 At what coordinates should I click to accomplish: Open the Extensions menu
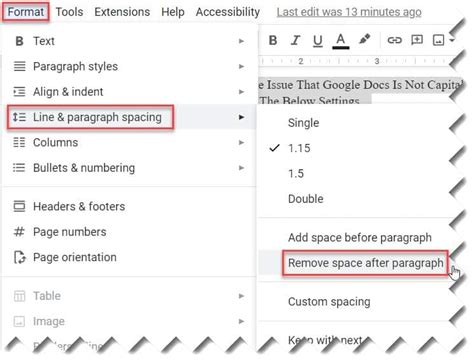122,12
